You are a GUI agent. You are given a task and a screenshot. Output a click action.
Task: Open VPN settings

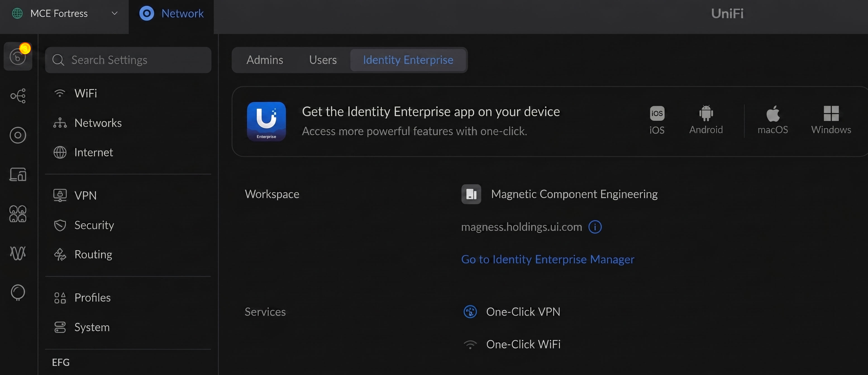click(128, 195)
